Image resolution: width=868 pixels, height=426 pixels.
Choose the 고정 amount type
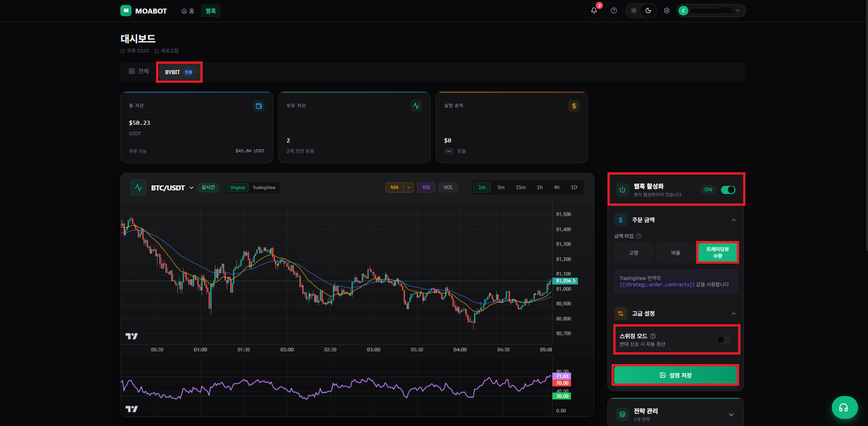click(634, 253)
